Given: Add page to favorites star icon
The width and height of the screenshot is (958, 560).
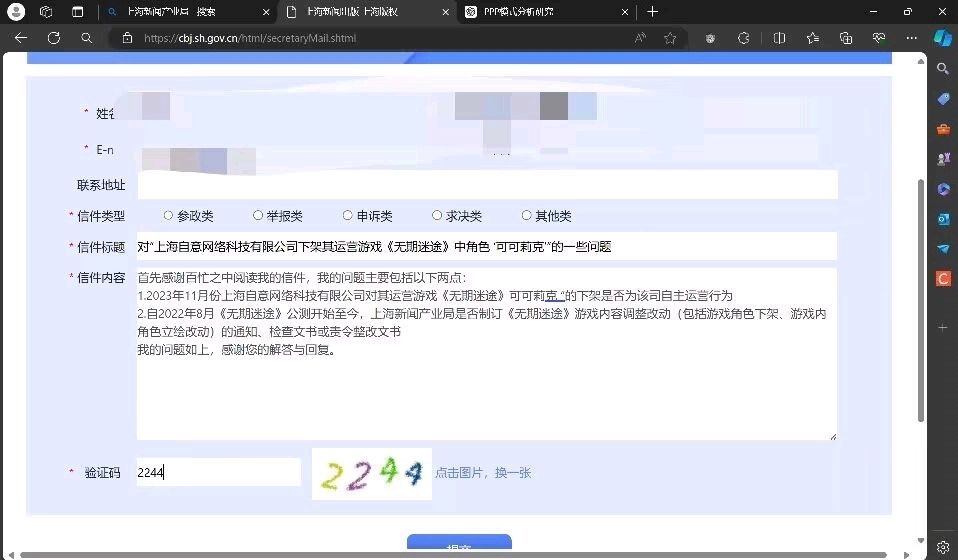Looking at the screenshot, I should click(670, 38).
